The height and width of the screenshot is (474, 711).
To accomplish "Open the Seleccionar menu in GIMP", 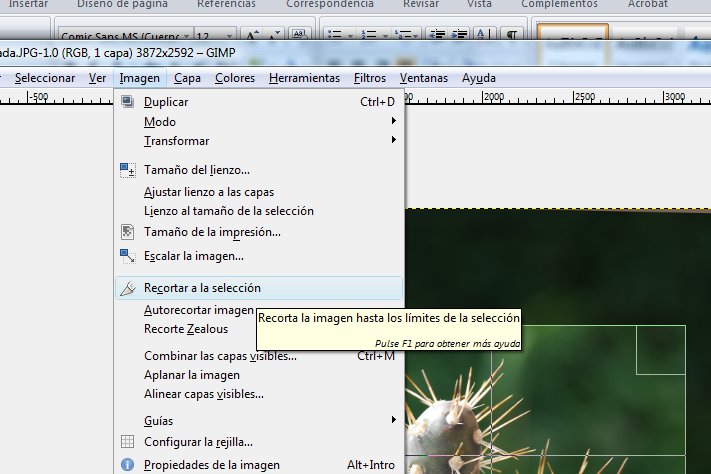I will click(x=45, y=78).
